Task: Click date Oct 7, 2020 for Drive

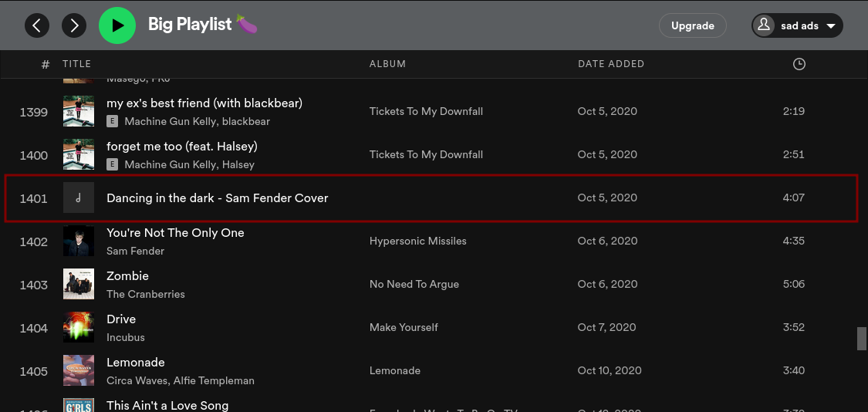Action: click(x=607, y=327)
